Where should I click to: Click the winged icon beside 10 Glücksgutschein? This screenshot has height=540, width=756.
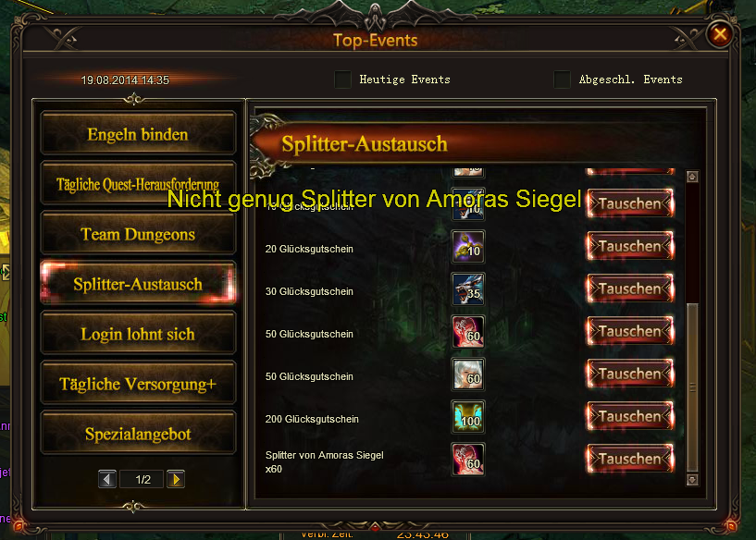467,205
